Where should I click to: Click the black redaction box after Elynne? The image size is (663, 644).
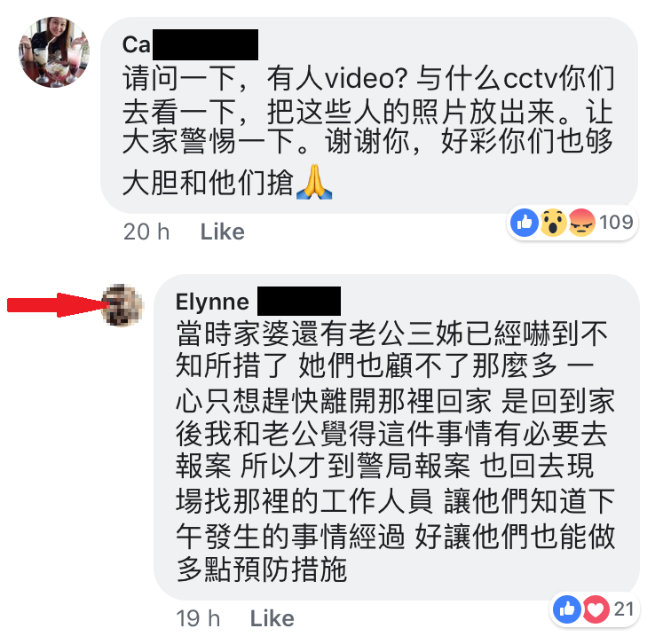click(299, 301)
